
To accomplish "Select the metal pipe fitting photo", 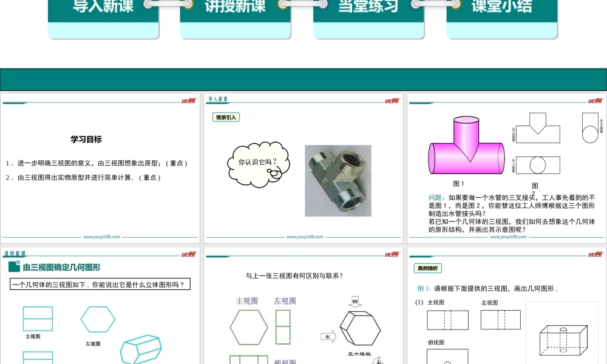I will click(x=337, y=181).
